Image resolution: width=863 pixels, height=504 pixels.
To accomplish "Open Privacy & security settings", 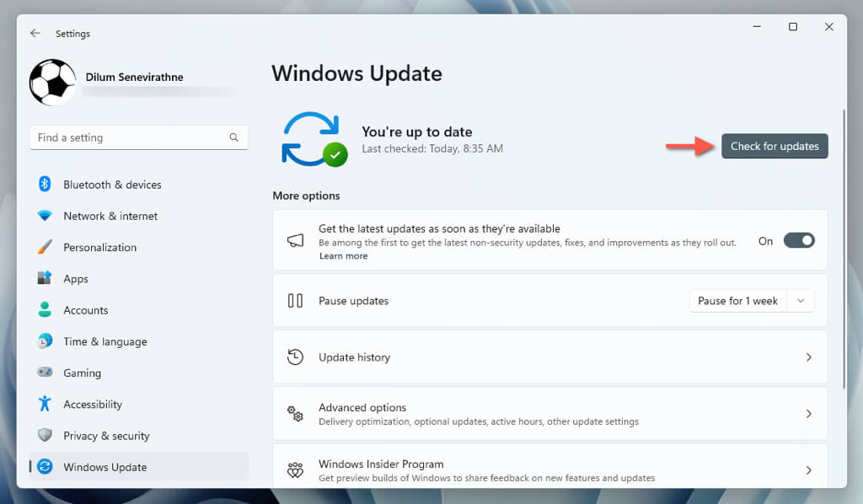I will [139, 435].
